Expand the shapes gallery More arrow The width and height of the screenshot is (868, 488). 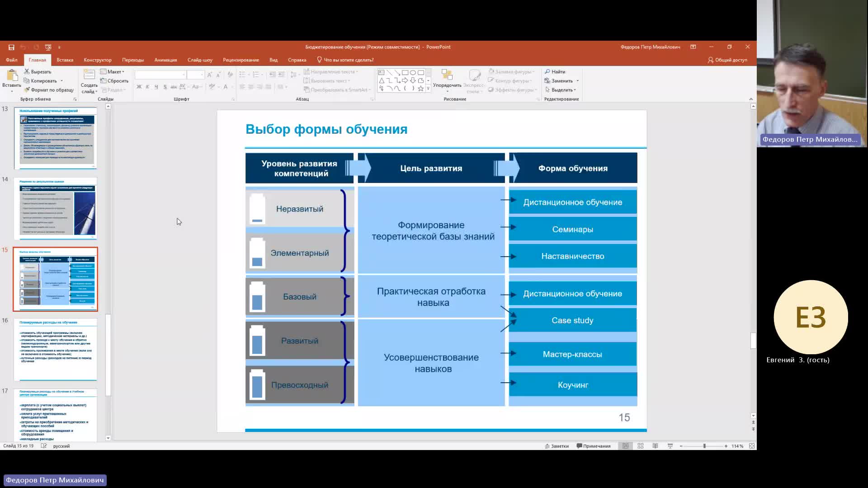pyautogui.click(x=428, y=89)
